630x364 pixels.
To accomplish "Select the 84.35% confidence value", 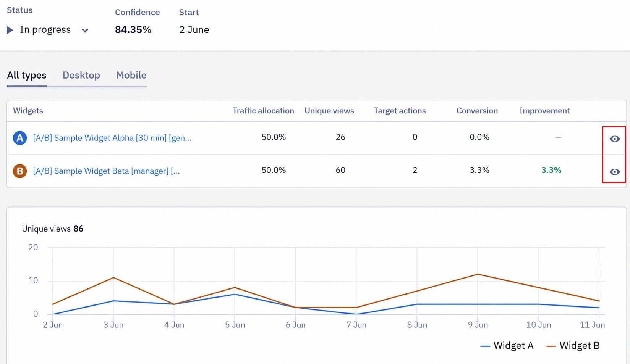I will pos(133,30).
